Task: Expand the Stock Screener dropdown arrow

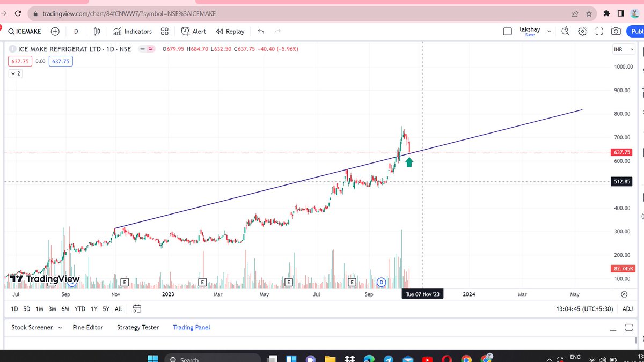Action: tap(60, 327)
